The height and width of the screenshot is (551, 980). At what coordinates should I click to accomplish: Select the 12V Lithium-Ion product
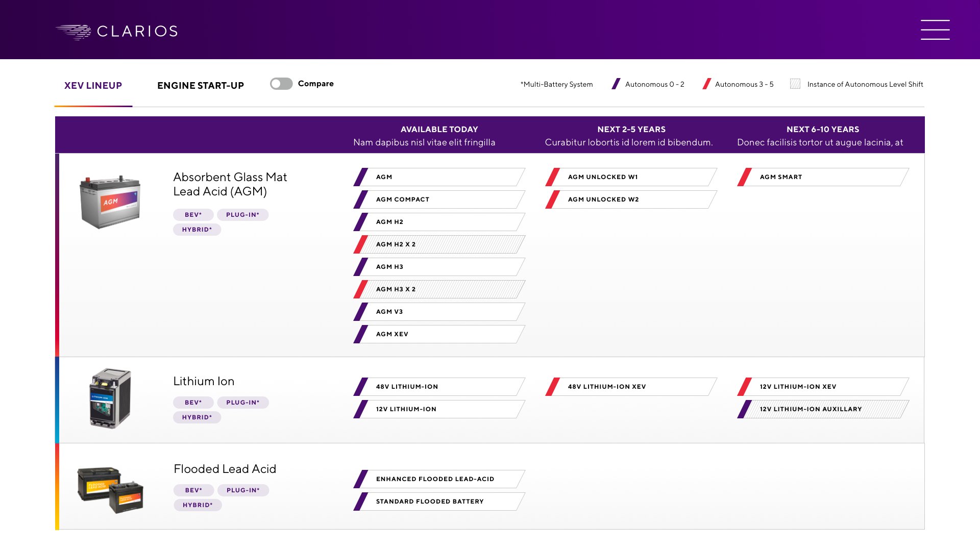click(x=439, y=409)
